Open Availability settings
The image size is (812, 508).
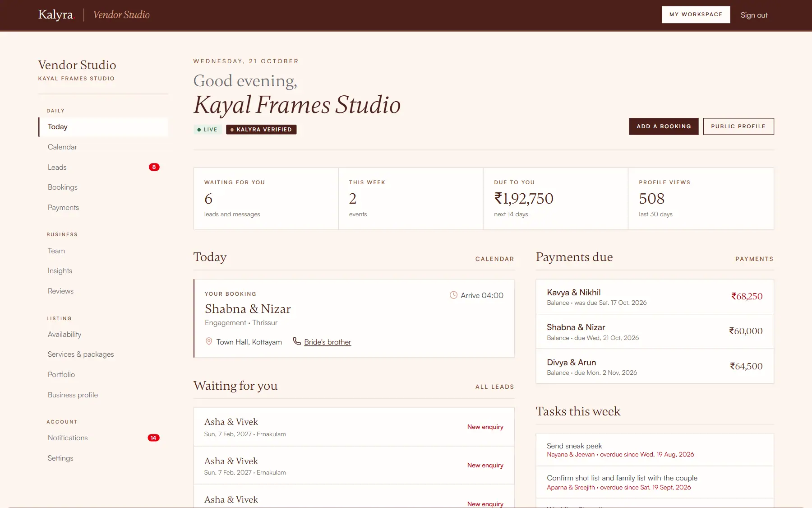point(103,335)
